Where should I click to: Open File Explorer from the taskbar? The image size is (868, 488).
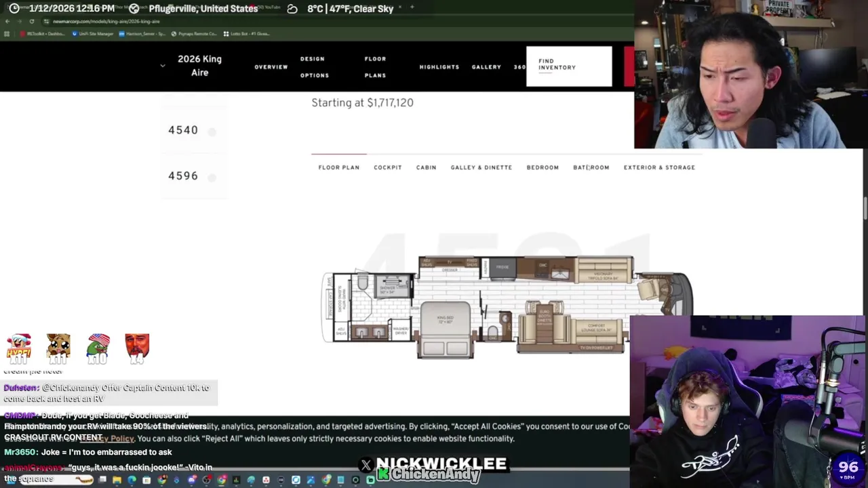pos(117,480)
